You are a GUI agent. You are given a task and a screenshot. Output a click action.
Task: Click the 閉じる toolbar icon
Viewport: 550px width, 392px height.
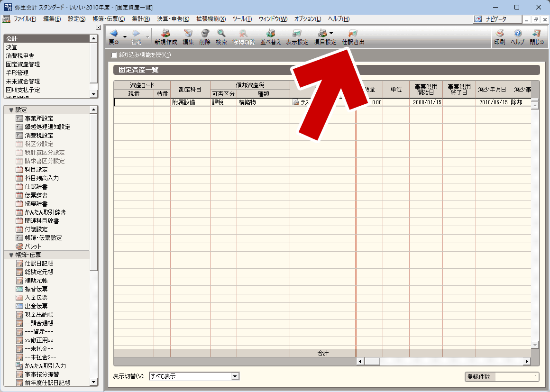[537, 34]
